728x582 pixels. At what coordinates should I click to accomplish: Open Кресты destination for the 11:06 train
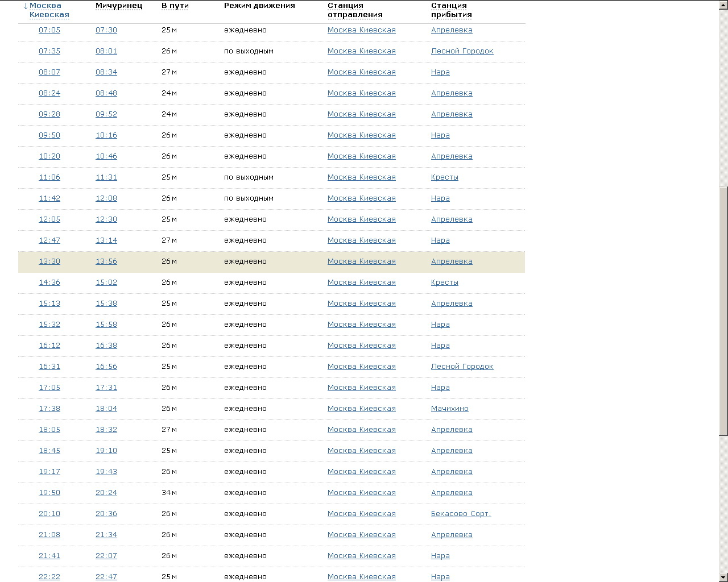(444, 177)
